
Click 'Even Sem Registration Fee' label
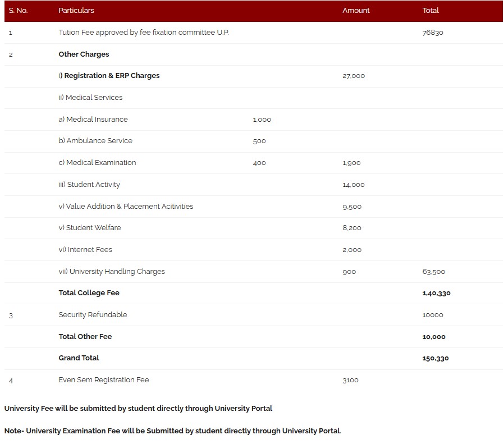(x=104, y=380)
